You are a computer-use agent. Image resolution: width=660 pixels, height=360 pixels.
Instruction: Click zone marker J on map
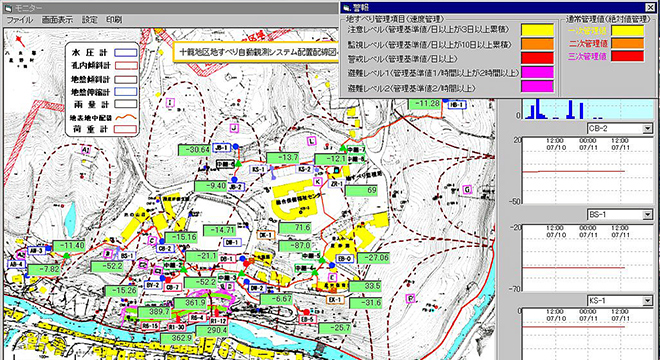point(234,128)
